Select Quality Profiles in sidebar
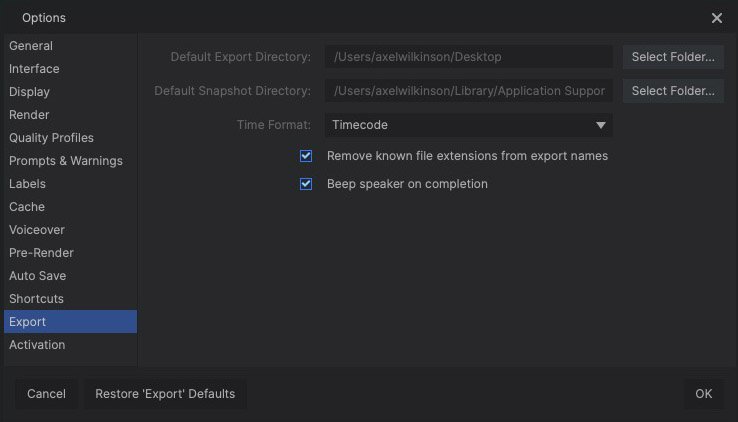 coord(51,138)
